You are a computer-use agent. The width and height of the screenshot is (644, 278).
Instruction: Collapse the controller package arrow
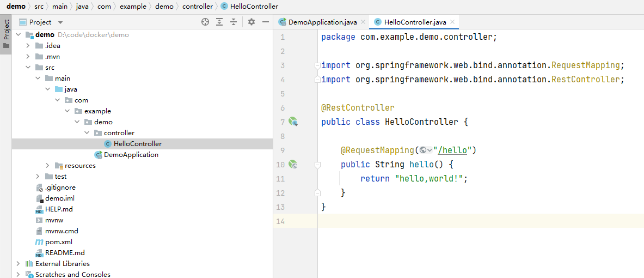click(x=87, y=133)
